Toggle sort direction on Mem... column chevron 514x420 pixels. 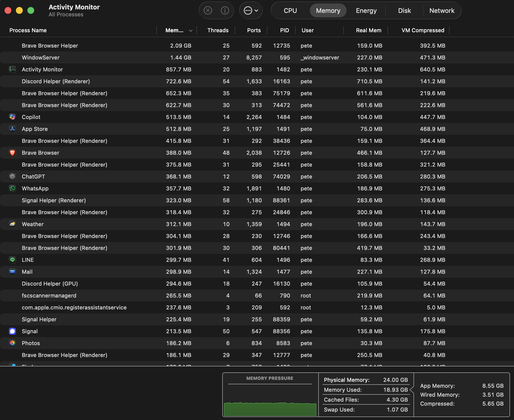click(x=191, y=30)
